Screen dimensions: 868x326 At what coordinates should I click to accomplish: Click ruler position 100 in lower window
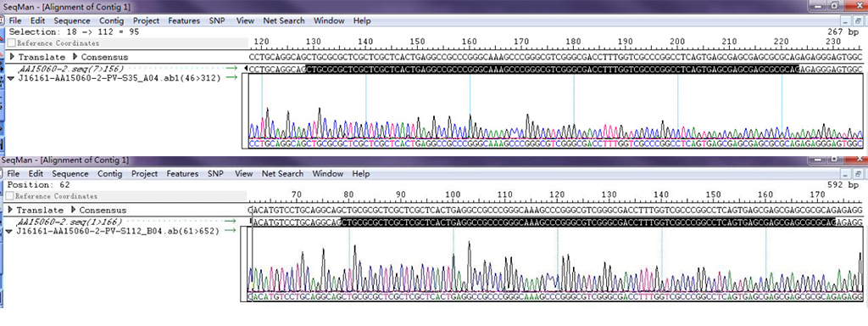[x=453, y=194]
